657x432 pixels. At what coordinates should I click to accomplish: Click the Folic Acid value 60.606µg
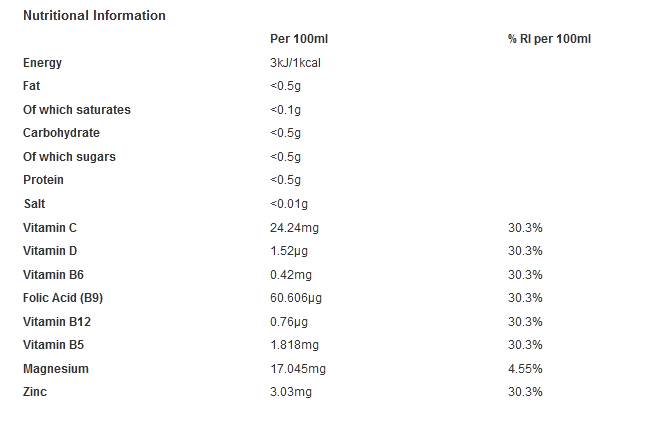(296, 298)
